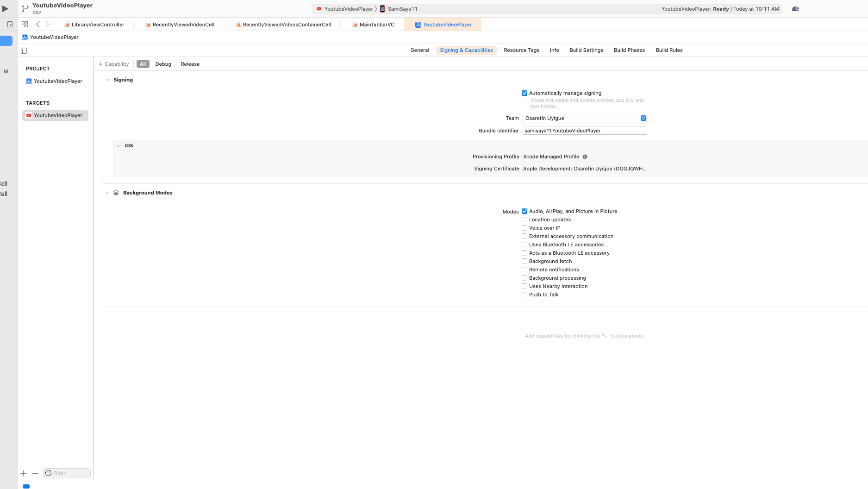
Task: Click the Bundle Identifier field
Action: 584,130
